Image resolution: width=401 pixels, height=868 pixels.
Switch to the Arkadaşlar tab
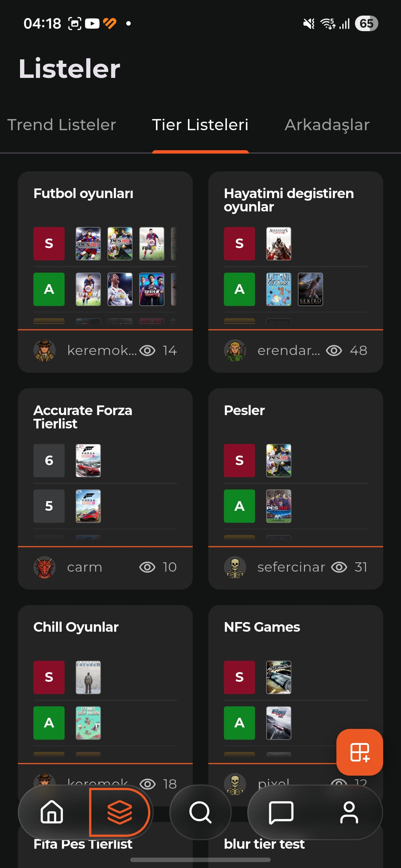click(x=326, y=125)
